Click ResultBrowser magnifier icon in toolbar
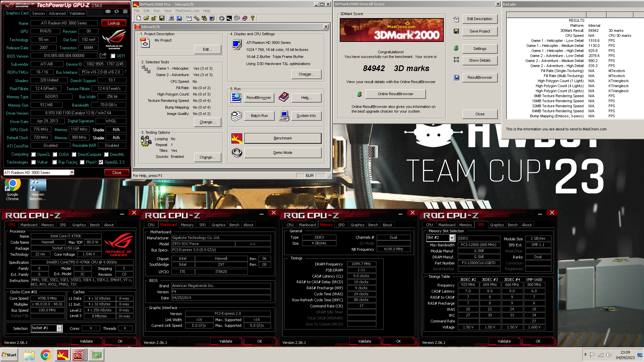 pos(179,18)
